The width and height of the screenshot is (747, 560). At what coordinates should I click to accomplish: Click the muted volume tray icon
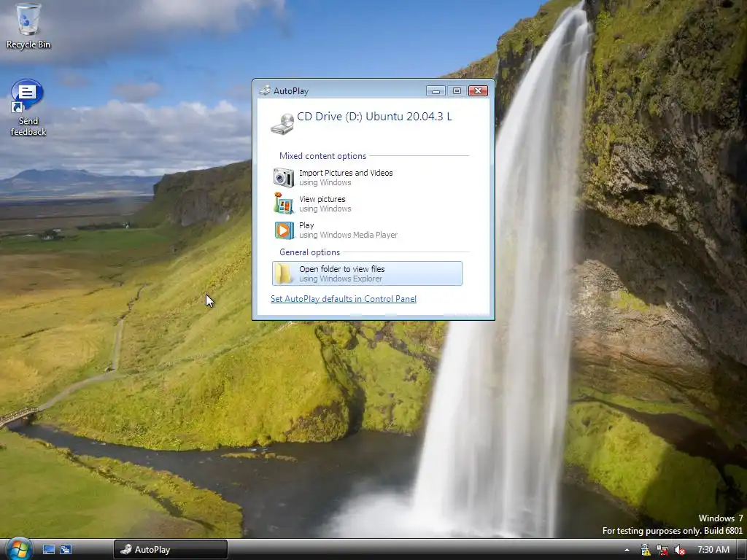point(679,550)
